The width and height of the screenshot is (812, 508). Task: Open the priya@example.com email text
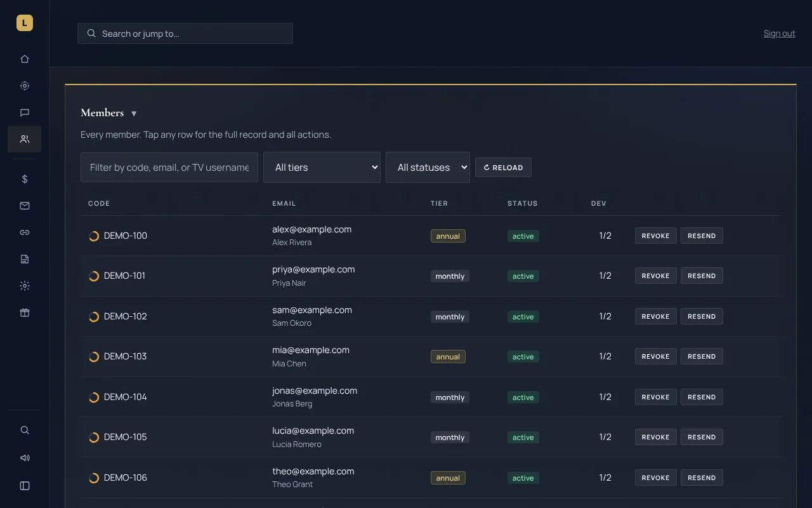(313, 269)
